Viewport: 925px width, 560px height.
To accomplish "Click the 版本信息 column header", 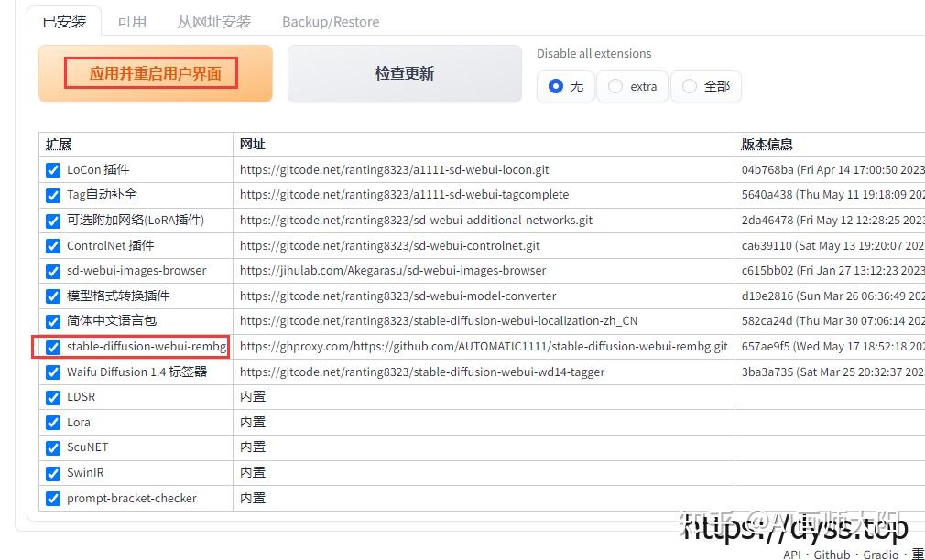I will [767, 145].
